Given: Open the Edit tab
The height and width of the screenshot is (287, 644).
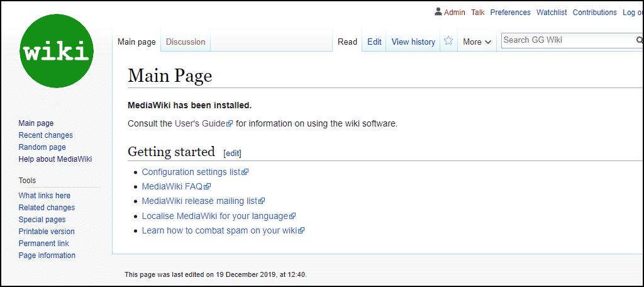Looking at the screenshot, I should [x=374, y=42].
